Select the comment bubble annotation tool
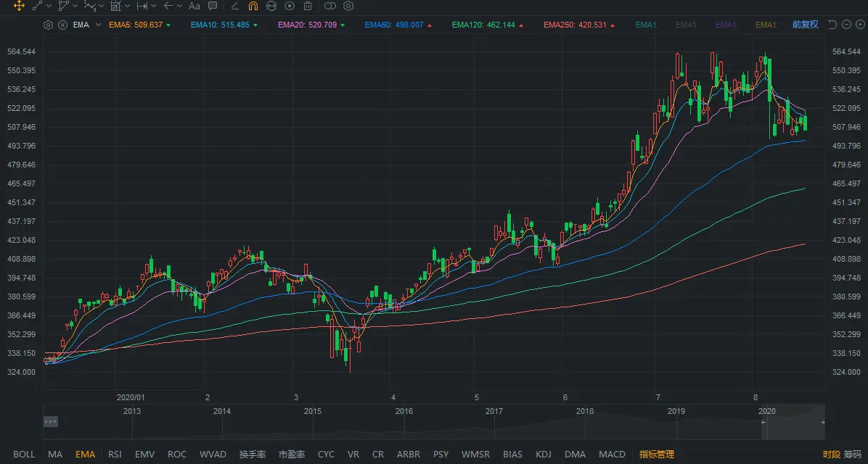868x464 pixels. [x=213, y=6]
